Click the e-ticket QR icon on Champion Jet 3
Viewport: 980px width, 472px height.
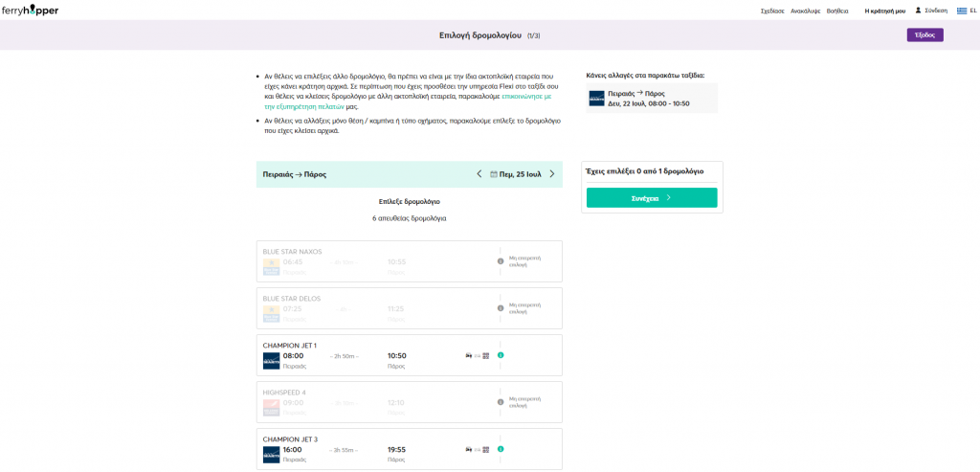click(x=486, y=449)
